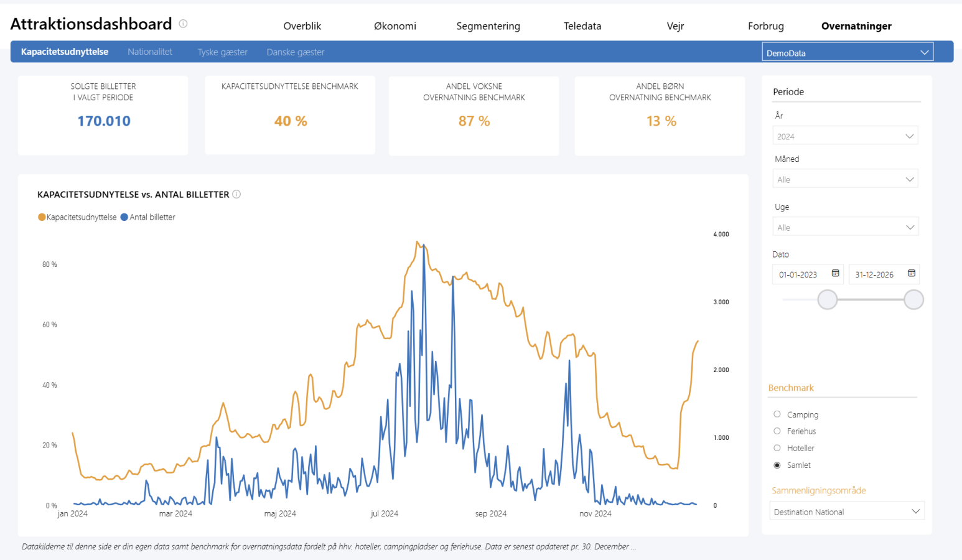
Task: Open the start date calendar picker icon
Action: pyautogui.click(x=835, y=273)
